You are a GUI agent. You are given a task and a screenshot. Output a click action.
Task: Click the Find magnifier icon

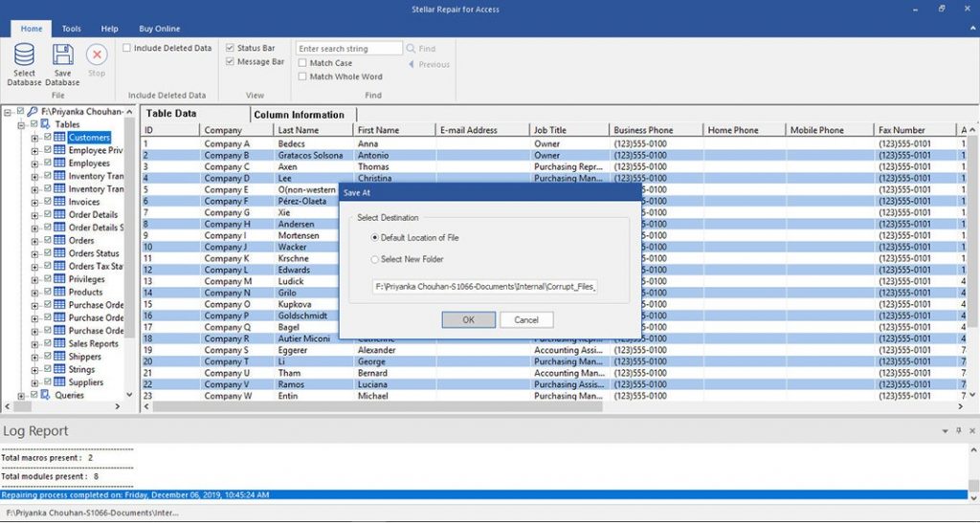click(x=412, y=48)
